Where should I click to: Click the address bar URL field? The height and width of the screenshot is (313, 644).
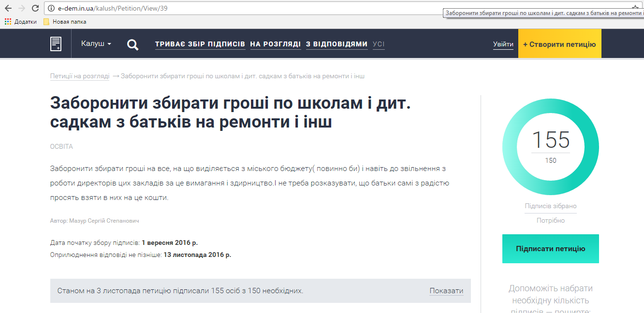click(242, 9)
